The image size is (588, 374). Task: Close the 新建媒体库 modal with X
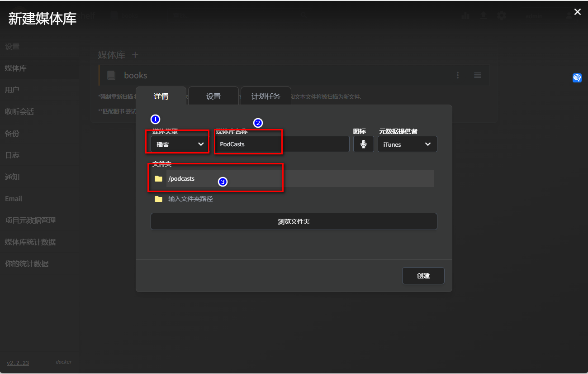point(577,12)
